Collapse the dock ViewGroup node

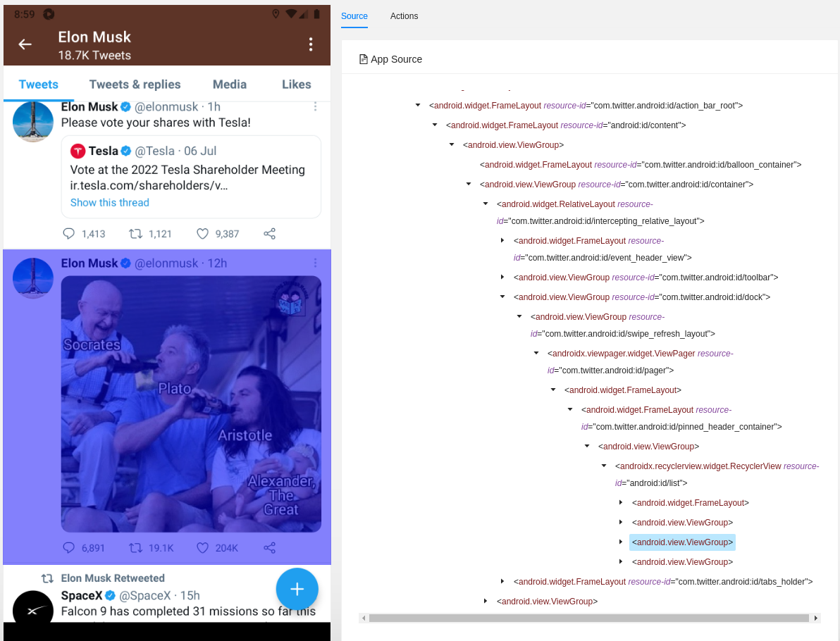[x=502, y=297]
